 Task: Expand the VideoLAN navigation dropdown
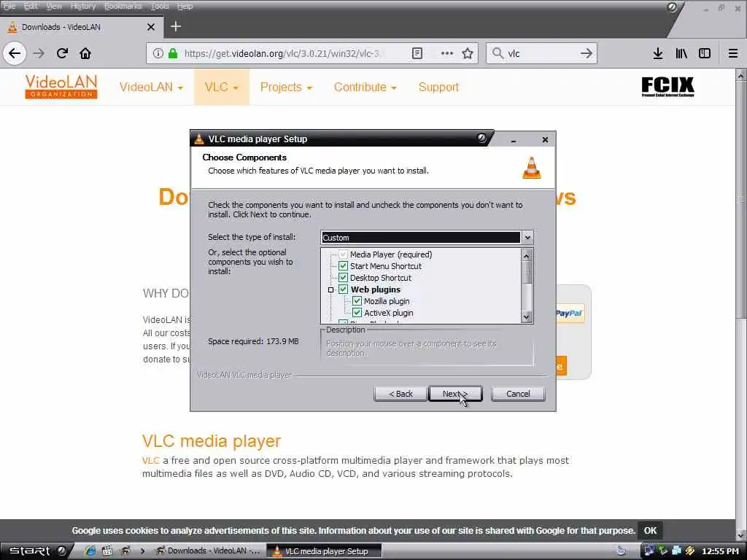pos(151,87)
